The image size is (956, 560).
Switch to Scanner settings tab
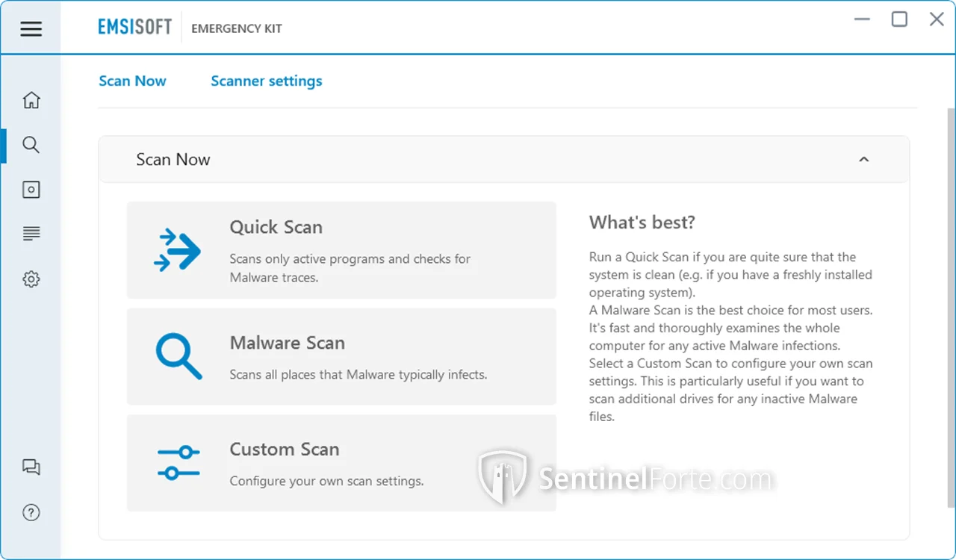(x=266, y=81)
